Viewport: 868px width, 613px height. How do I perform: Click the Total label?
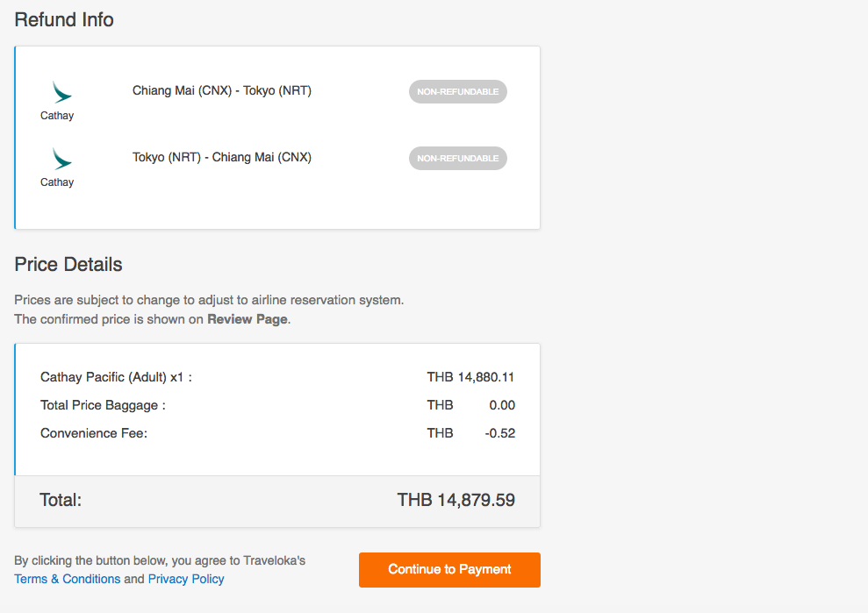point(61,500)
